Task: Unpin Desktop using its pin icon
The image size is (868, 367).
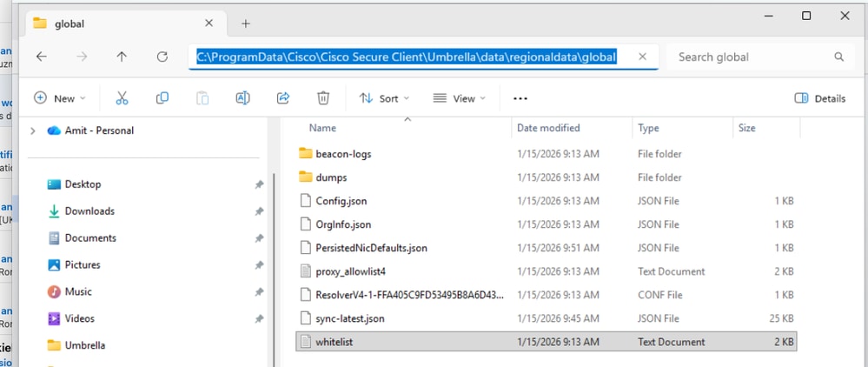Action: (259, 184)
